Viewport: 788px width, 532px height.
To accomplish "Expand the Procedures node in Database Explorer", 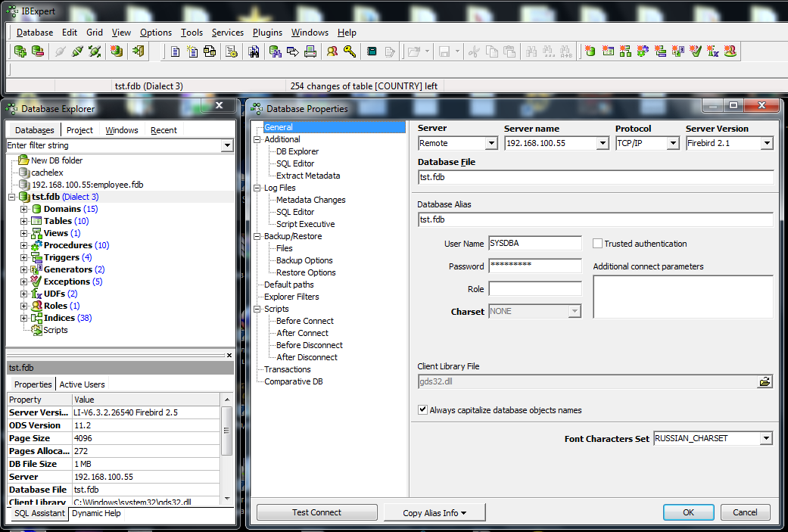I will click(x=23, y=246).
